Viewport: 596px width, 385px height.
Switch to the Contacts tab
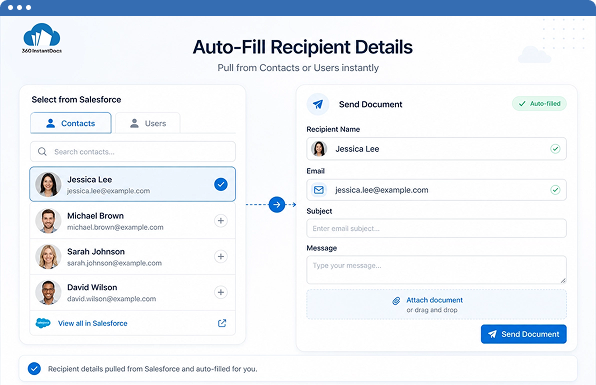71,123
